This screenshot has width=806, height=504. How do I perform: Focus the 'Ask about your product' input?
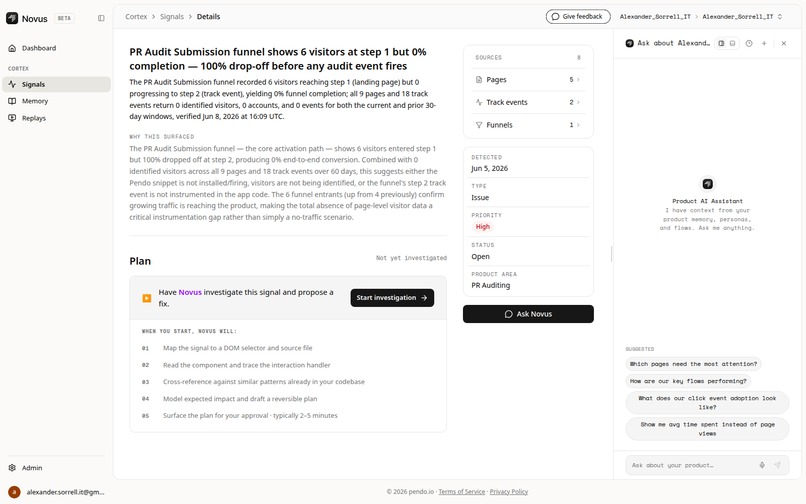click(691, 465)
